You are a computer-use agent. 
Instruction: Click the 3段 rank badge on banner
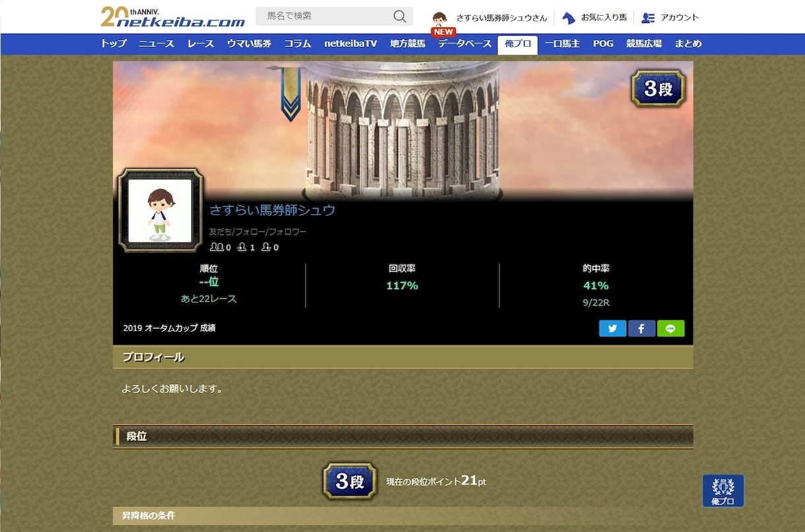[x=659, y=88]
